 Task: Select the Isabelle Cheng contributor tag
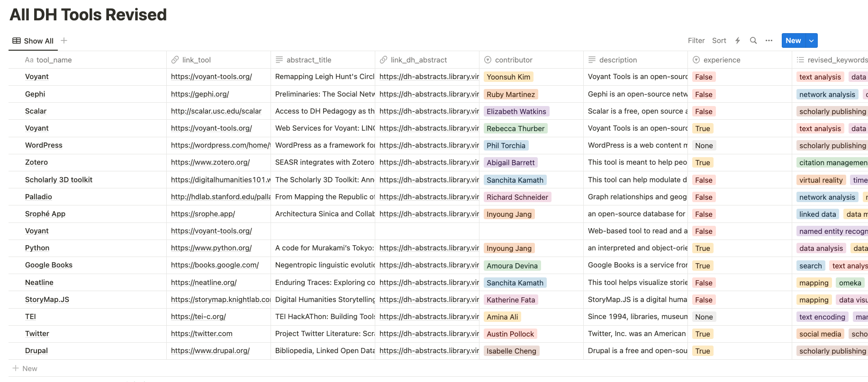click(x=512, y=351)
